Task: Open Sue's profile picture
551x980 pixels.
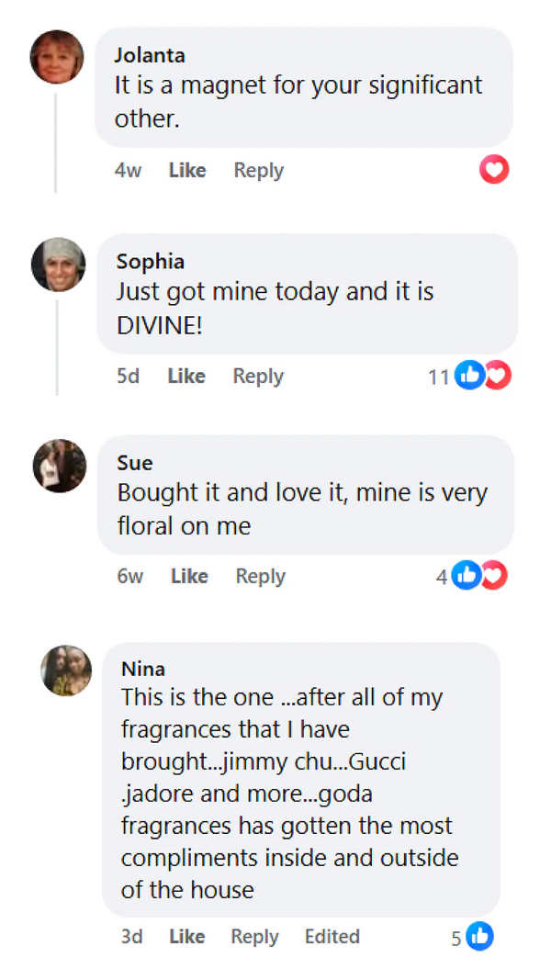Action: coord(60,466)
